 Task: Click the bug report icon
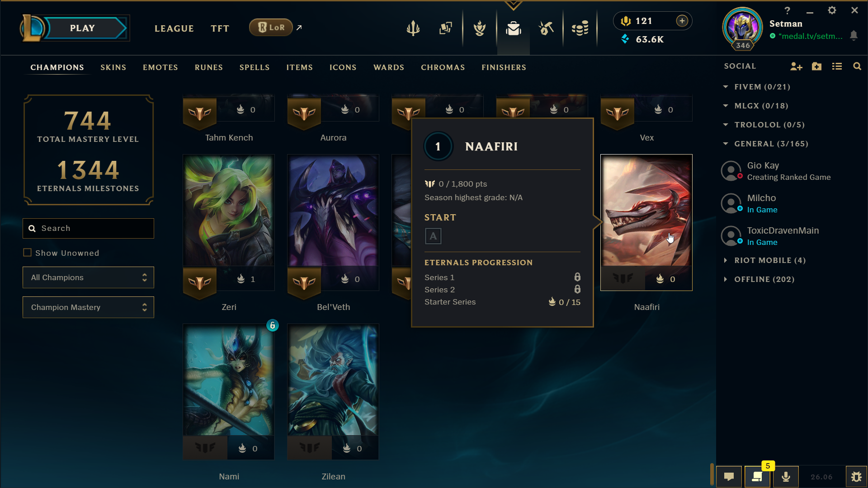(856, 477)
